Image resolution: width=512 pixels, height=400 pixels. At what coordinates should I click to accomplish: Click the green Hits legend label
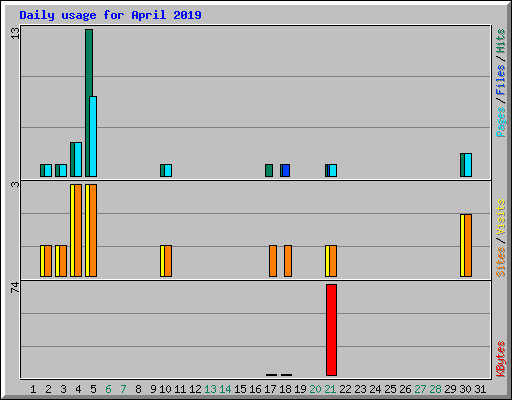pyautogui.click(x=501, y=41)
